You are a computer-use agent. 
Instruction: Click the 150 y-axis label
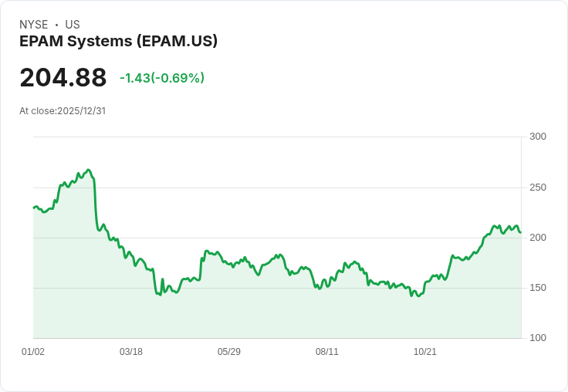coord(538,288)
